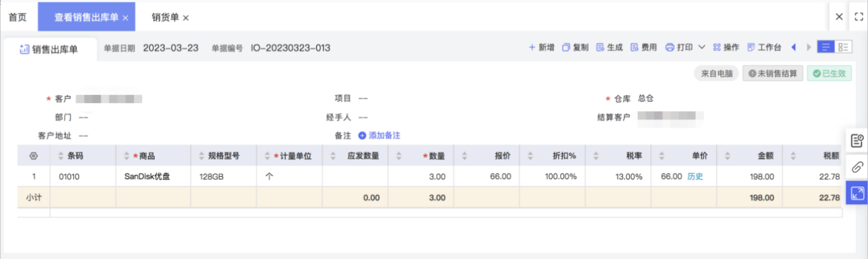This screenshot has height=259, width=868.
Task: Switch to the 销货单 tab
Action: [166, 17]
